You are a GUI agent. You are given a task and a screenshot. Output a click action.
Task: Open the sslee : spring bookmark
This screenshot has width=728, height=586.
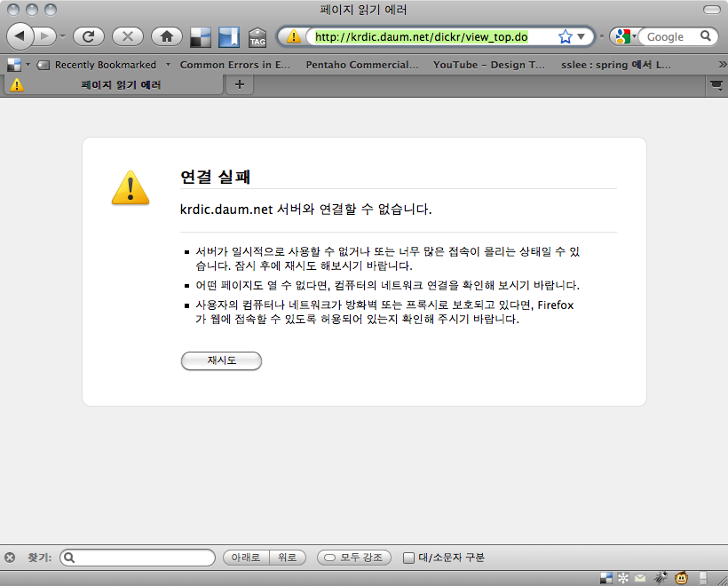tap(615, 65)
